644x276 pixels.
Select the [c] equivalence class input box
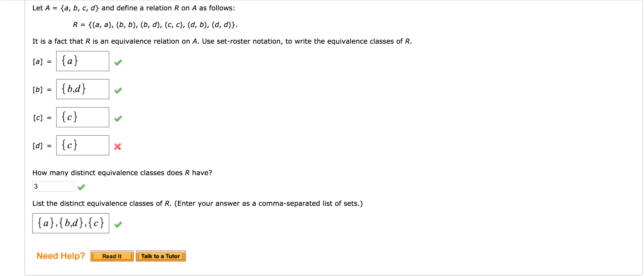click(x=82, y=117)
